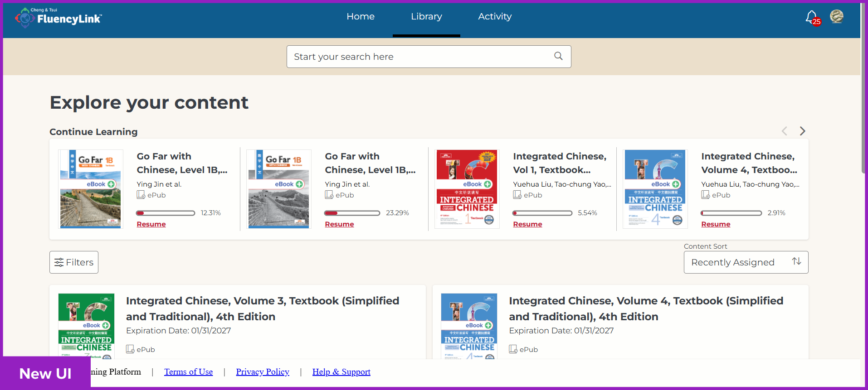
Task: Click the 5.54% progress bar
Action: point(542,213)
